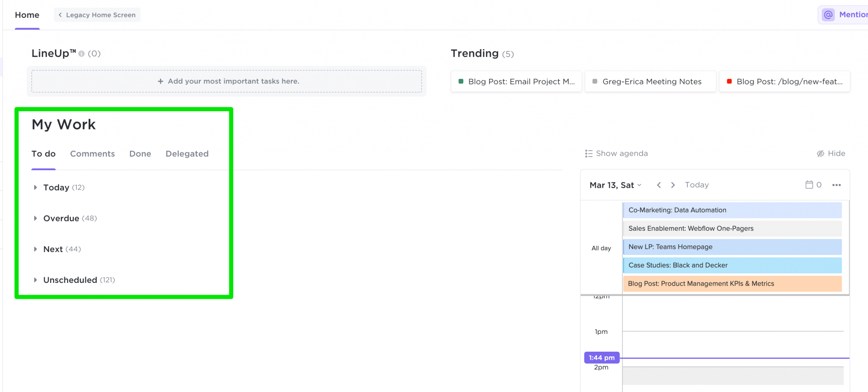Open orange Blog Post Product Management KPIs event

tap(732, 283)
